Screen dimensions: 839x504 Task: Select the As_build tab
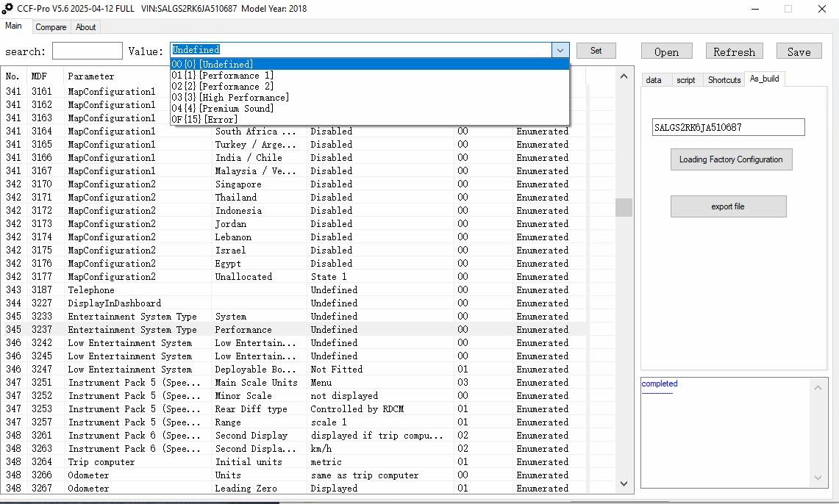(x=765, y=79)
